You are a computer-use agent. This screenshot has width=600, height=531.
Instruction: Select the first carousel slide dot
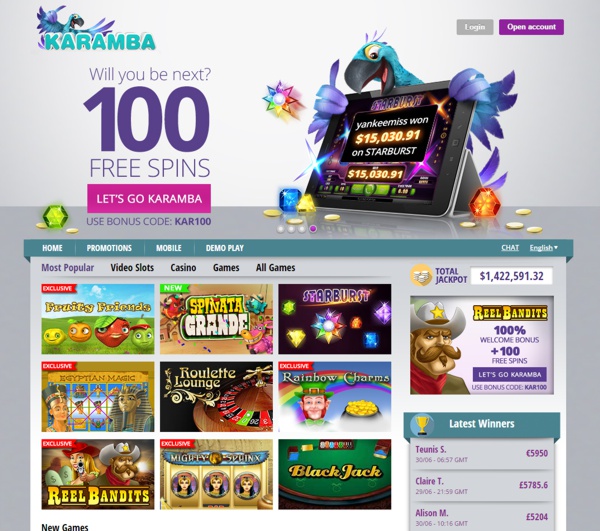[280, 229]
